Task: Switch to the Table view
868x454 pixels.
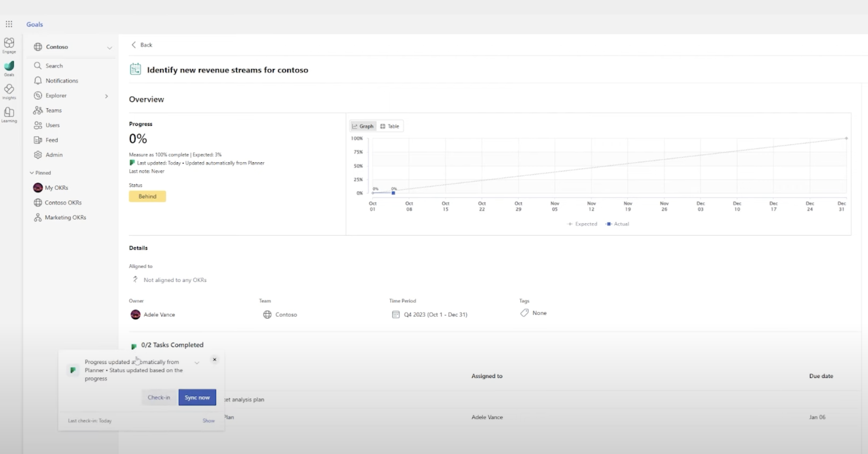Action: 390,126
